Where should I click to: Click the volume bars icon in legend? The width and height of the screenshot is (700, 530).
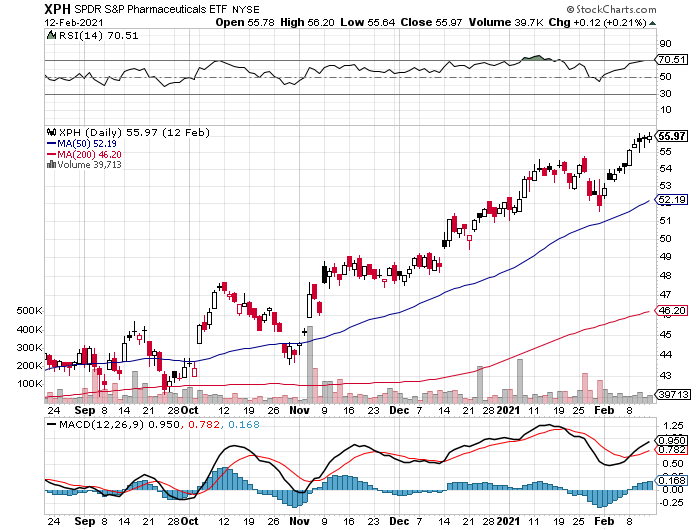pos(51,165)
